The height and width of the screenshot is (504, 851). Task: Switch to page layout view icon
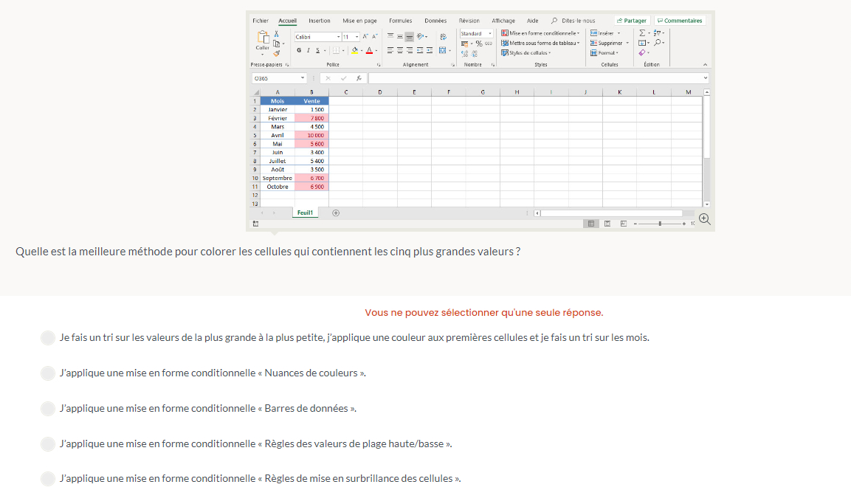click(607, 223)
